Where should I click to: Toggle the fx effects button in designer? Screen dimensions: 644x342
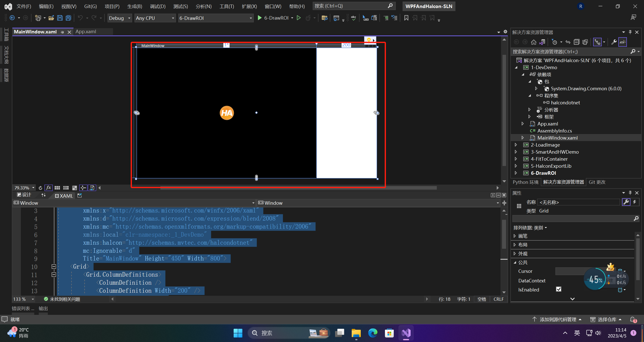pos(48,188)
